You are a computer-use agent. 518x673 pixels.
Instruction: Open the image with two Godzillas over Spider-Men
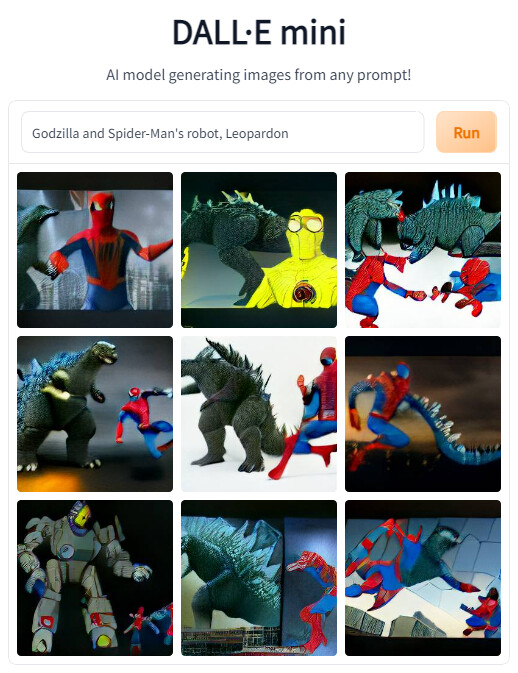click(x=423, y=250)
